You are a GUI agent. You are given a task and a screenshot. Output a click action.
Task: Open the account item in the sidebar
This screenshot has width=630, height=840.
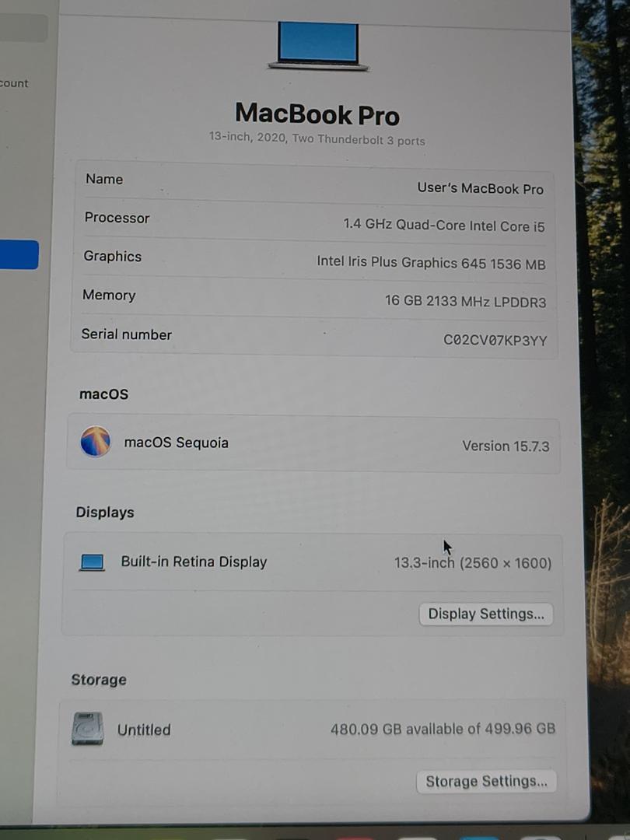tap(14, 83)
